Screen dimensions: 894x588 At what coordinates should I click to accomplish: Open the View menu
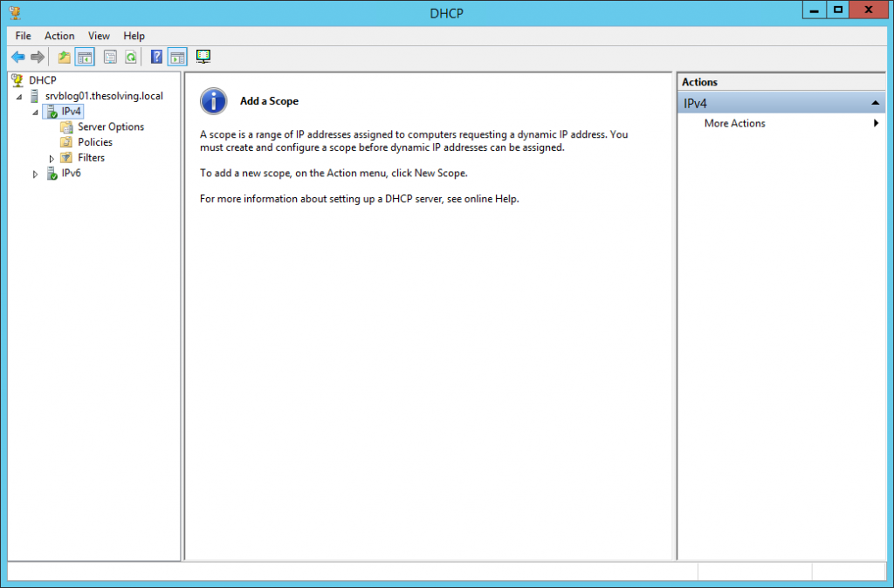(98, 36)
